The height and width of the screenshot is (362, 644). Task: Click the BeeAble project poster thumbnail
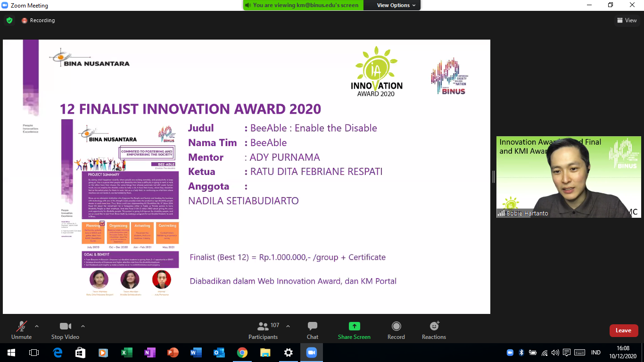click(x=120, y=208)
